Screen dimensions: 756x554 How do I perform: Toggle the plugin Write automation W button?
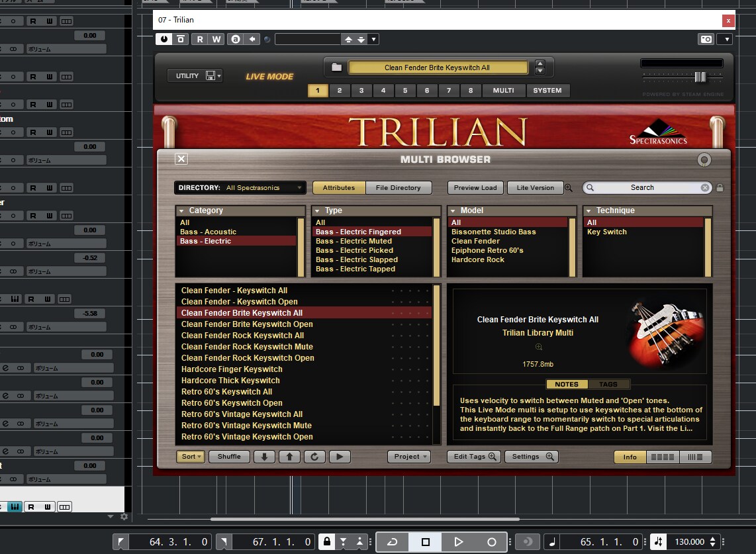(x=216, y=39)
